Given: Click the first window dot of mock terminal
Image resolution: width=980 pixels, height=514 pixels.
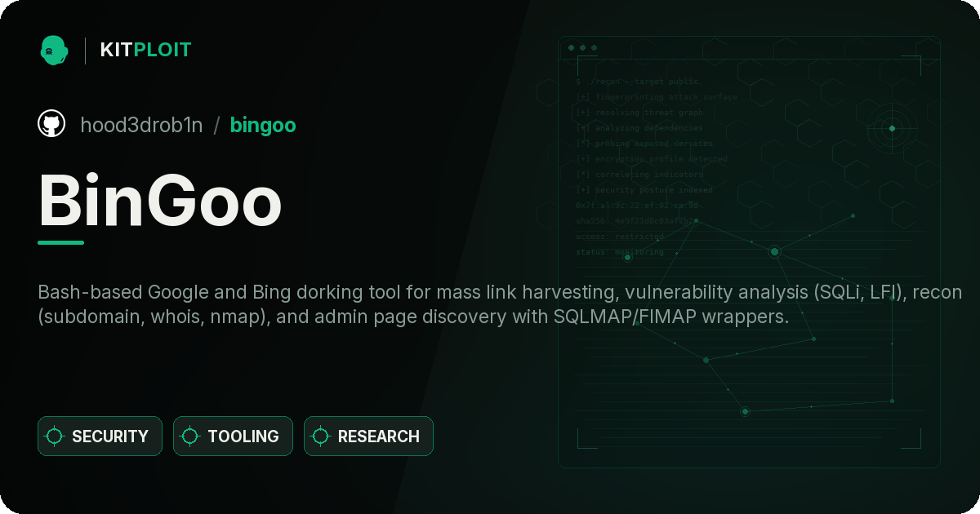Looking at the screenshot, I should point(571,48).
